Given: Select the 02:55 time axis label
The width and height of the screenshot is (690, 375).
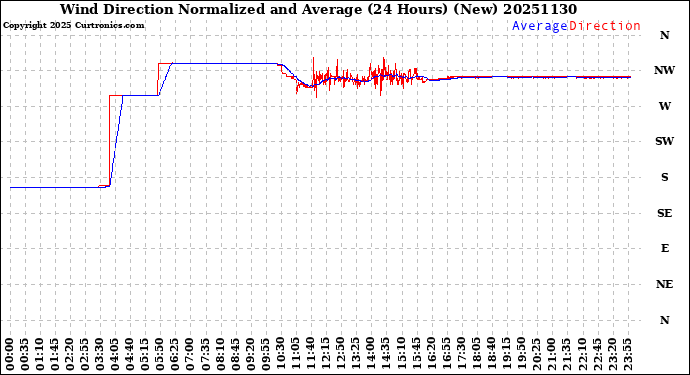Looking at the screenshot, I should [x=85, y=354].
